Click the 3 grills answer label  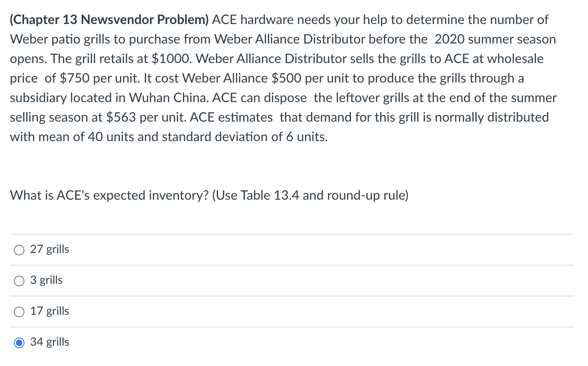click(x=46, y=280)
